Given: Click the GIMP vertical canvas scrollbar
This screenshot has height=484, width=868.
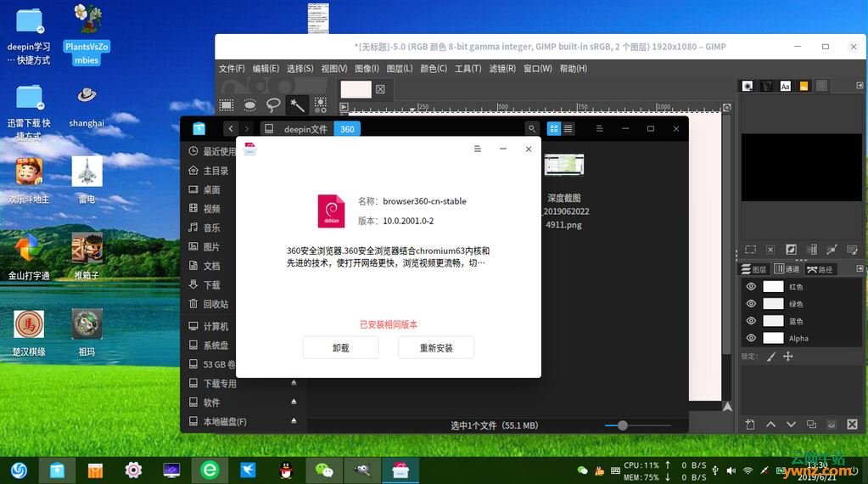Looking at the screenshot, I should [x=726, y=234].
